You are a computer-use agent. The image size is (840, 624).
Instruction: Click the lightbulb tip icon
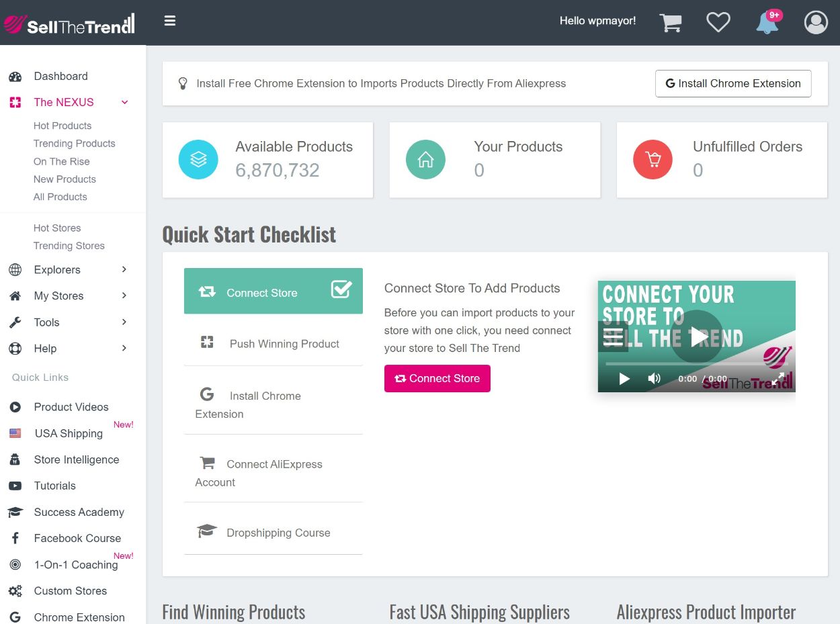pyautogui.click(x=182, y=83)
